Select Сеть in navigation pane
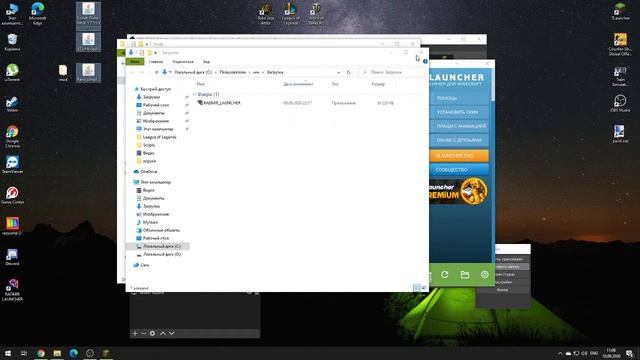 (x=141, y=265)
